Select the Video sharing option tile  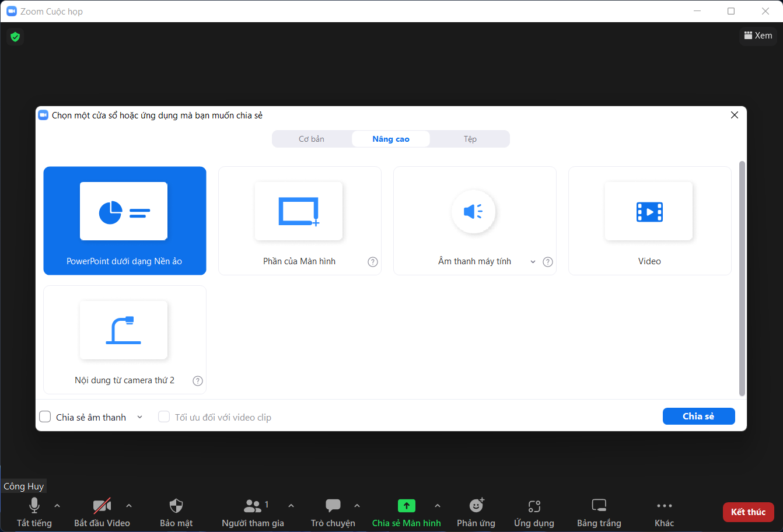[649, 220]
